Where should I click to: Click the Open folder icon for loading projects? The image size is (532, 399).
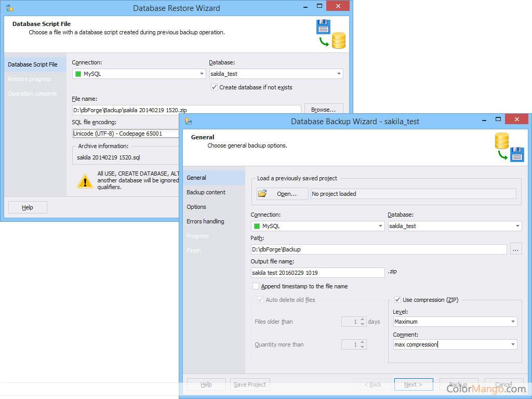[262, 193]
